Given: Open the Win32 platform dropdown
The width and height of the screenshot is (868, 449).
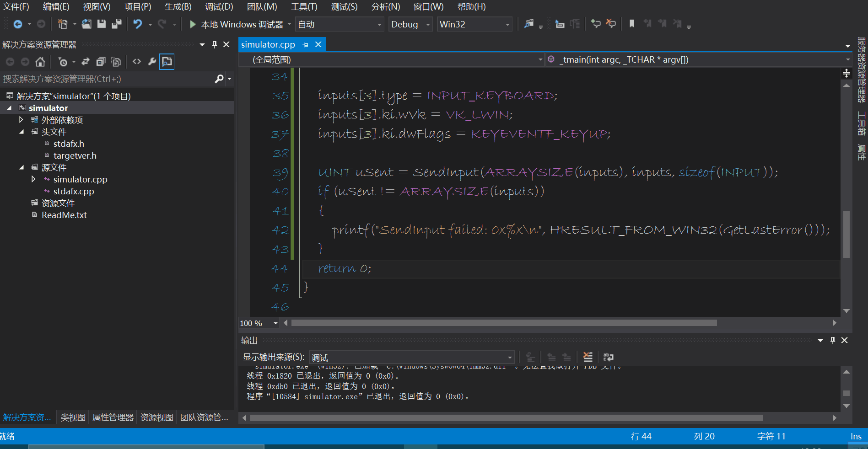Looking at the screenshot, I should tap(474, 24).
